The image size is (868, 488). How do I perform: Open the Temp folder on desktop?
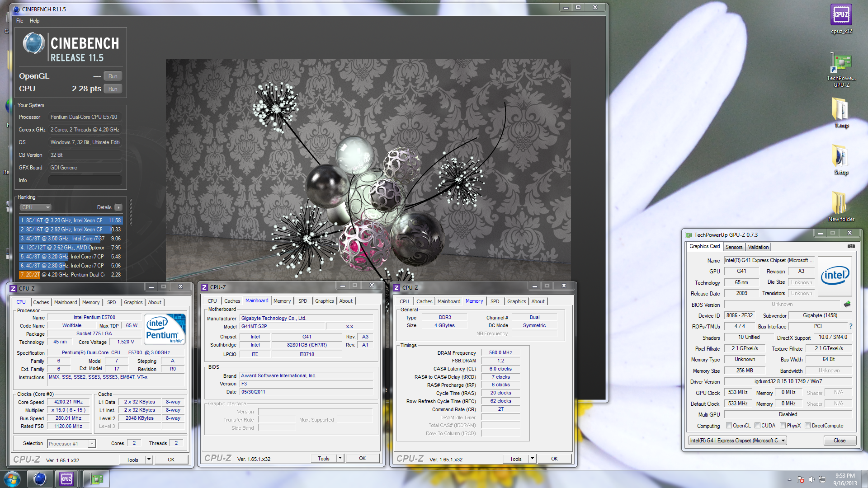(x=841, y=113)
